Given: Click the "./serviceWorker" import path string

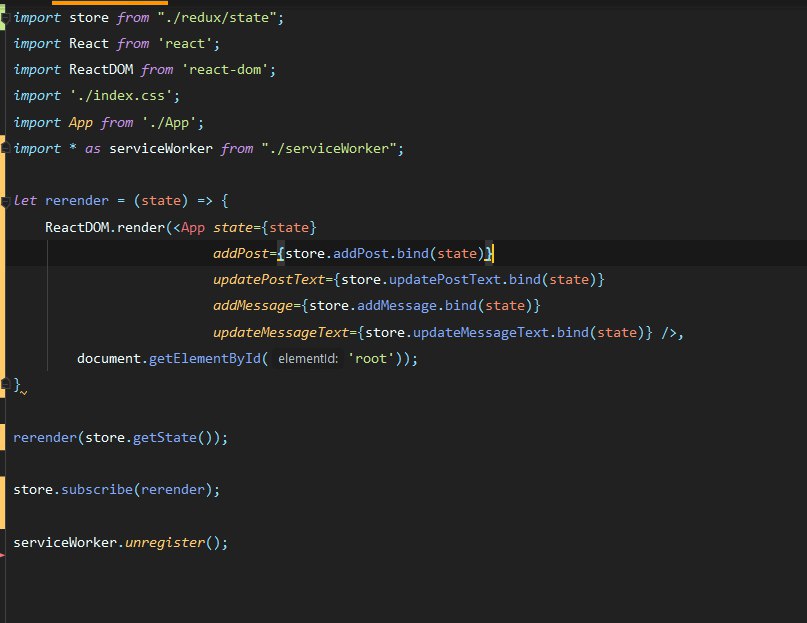Looking at the screenshot, I should (x=329, y=149).
